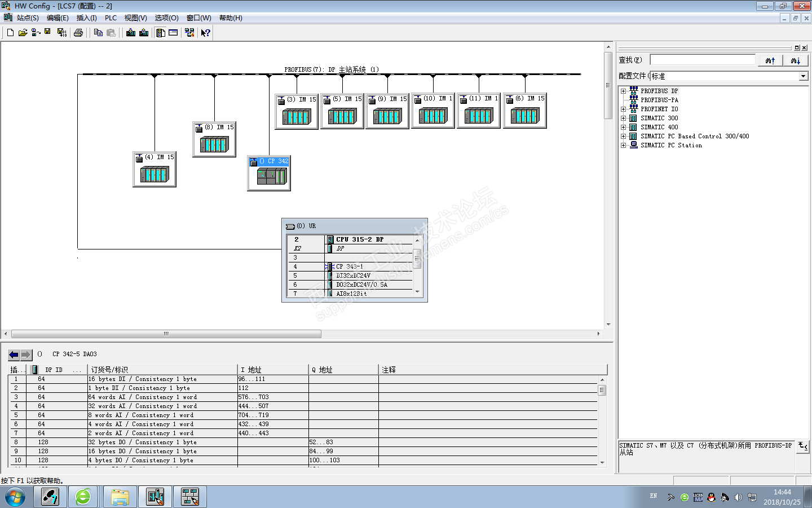Open the PLC menu
This screenshot has height=508, width=812.
click(111, 18)
